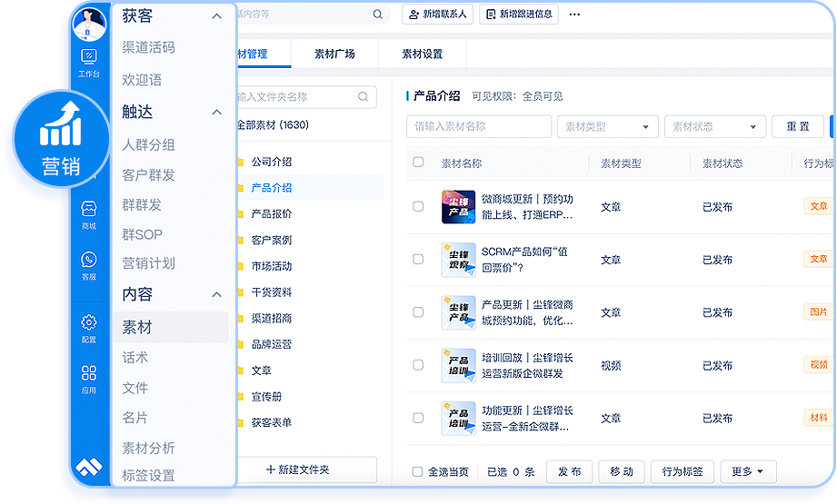The height and width of the screenshot is (504, 837).
Task: Open 营销计划 menu item
Action: [x=148, y=263]
